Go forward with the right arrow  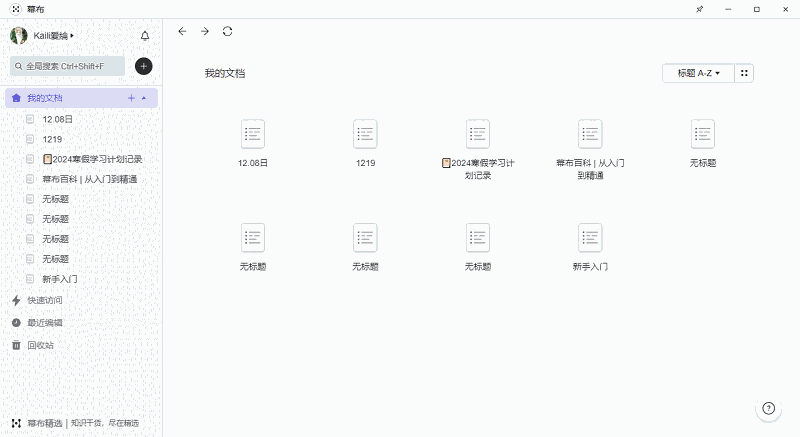point(205,32)
